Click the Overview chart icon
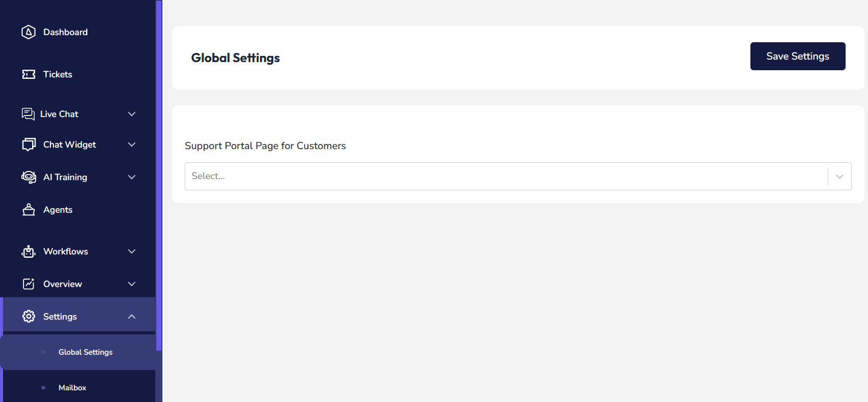Viewport: 868px width, 402px height. point(29,284)
